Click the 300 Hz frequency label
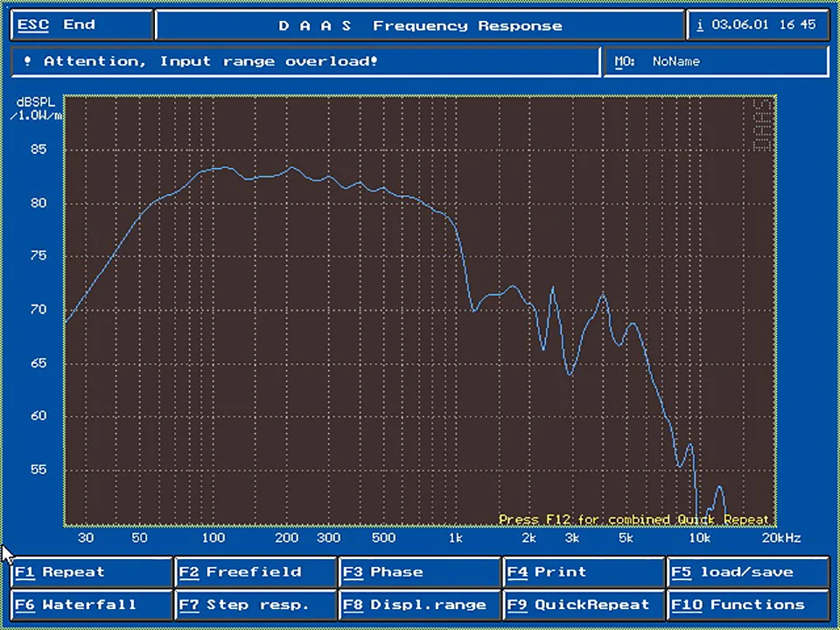The height and width of the screenshot is (630, 840). click(328, 538)
